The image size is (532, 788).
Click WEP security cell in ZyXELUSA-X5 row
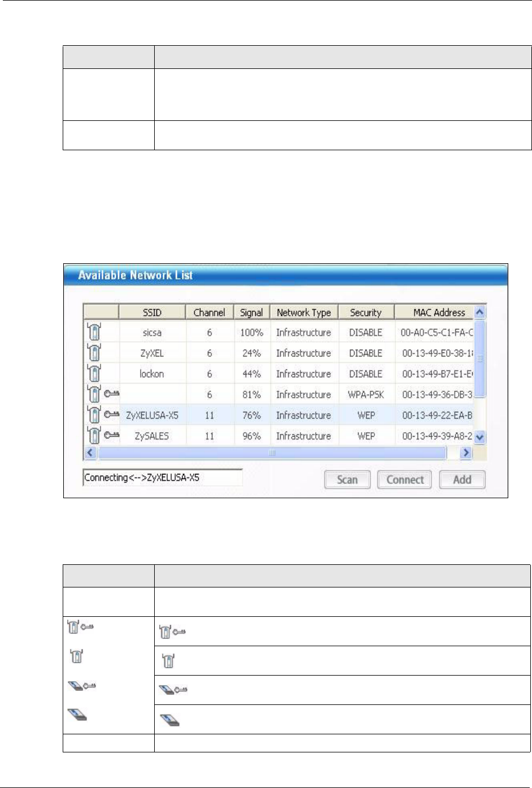pos(366,415)
